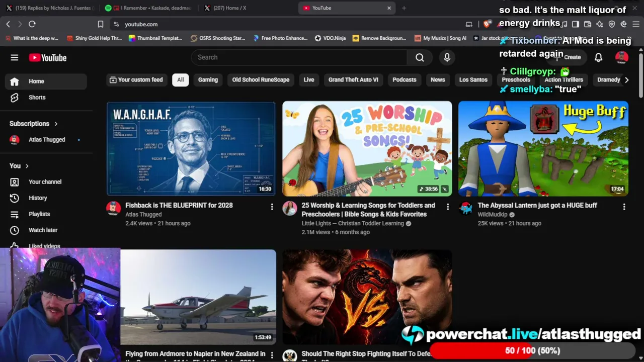Viewport: 644px width, 362px height.
Task: Open the Shorts icon in the sidebar
Action: click(15, 98)
